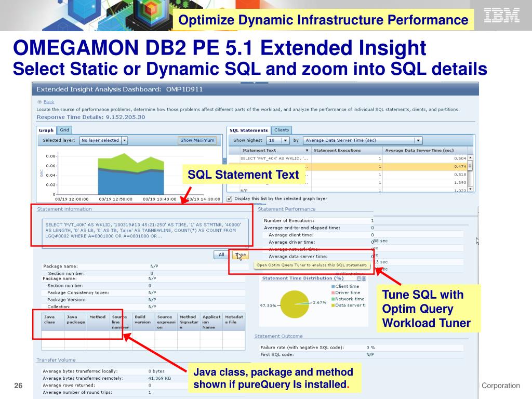Viewport: 532px width, 399px height.
Task: Click the Method Signature column header
Action: [x=189, y=322]
